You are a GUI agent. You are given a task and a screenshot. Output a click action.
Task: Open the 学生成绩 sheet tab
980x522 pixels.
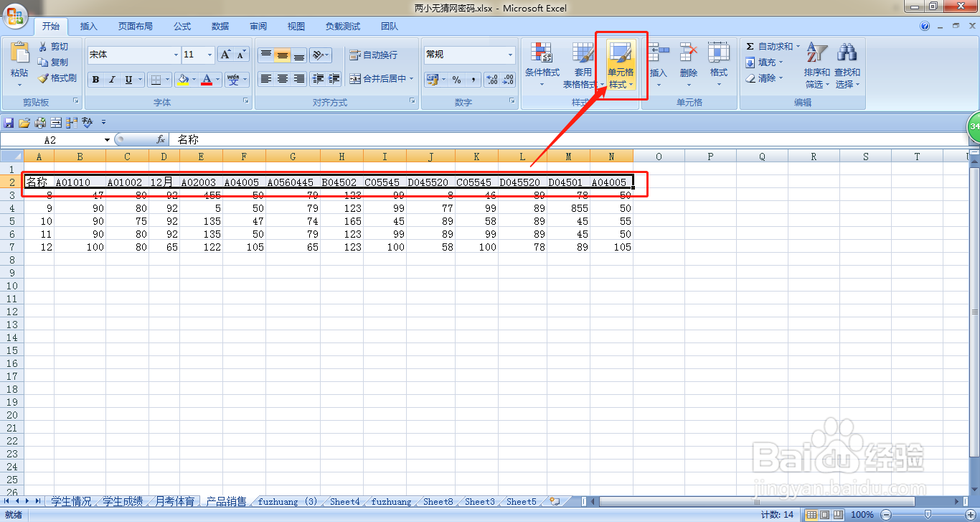123,501
